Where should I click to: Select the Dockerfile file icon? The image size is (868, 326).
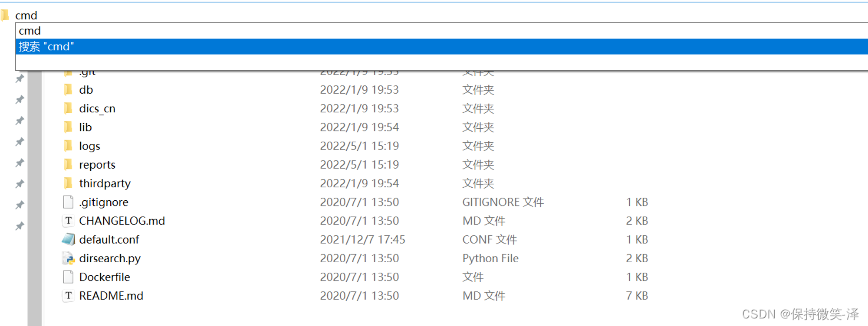pos(68,277)
